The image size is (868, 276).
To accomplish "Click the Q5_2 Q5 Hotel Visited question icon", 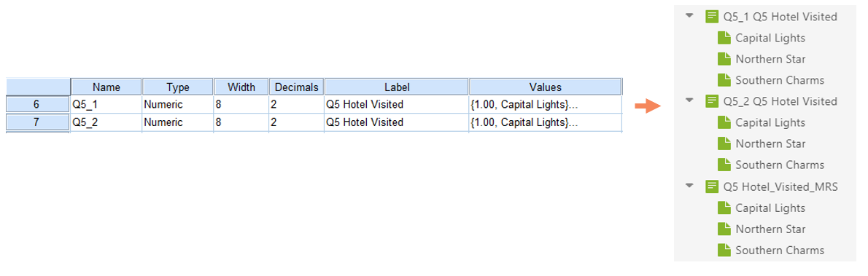I will point(712,101).
